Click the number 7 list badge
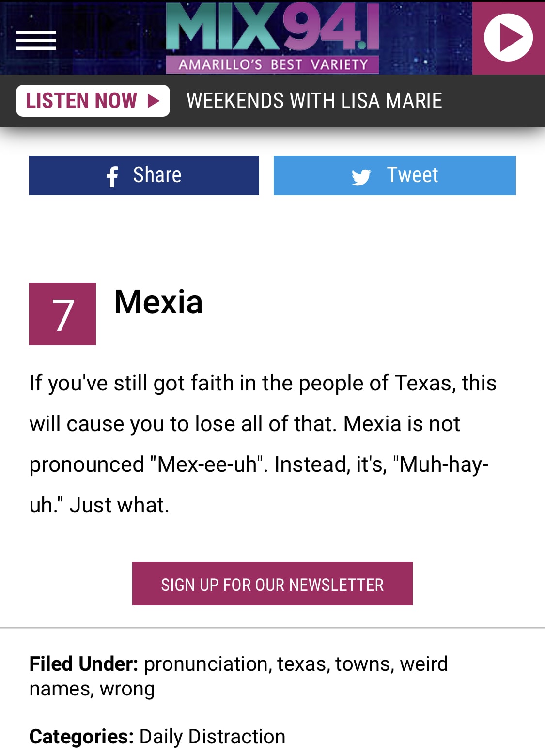This screenshot has width=545, height=756. (62, 314)
